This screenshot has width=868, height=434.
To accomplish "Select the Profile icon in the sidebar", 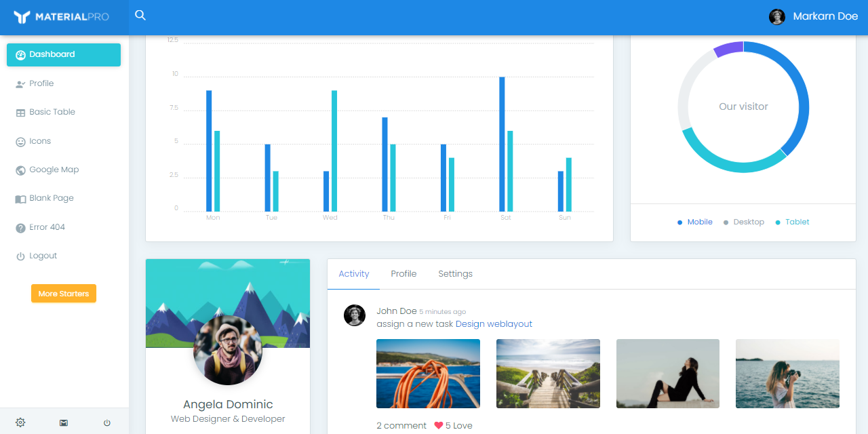I will click(20, 83).
